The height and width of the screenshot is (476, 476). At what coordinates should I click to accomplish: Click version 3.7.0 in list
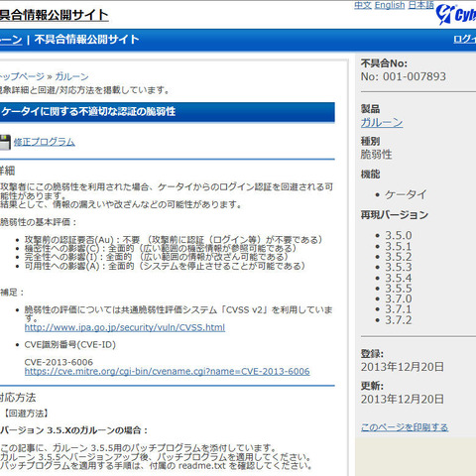point(399,298)
